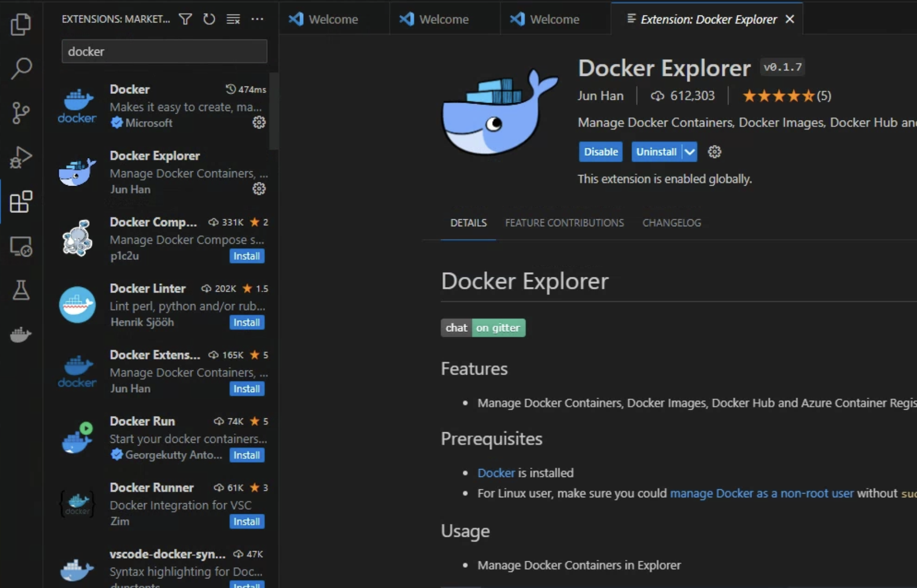917x588 pixels.
Task: Select Docker Compose extension by p1c2u
Action: point(162,239)
